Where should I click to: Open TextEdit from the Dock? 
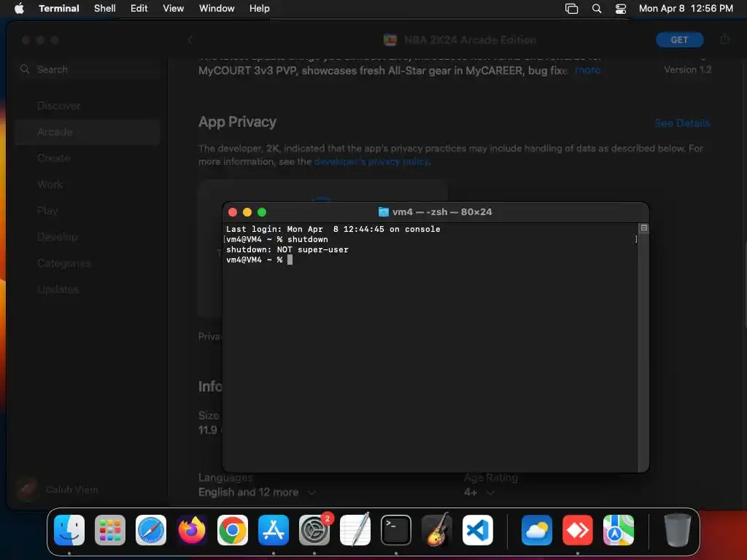point(355,530)
